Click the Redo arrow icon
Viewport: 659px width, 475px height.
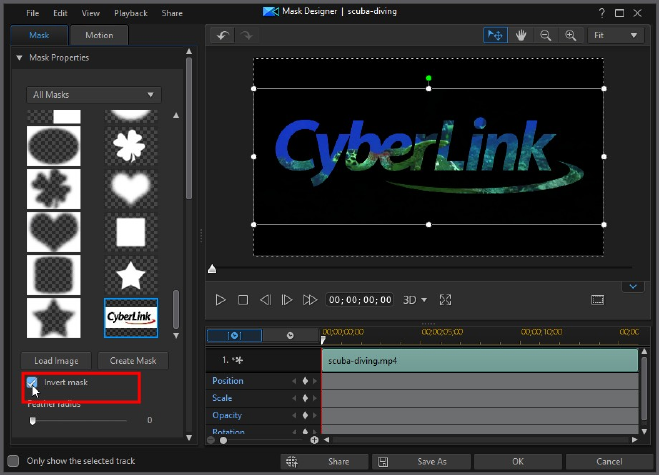(246, 35)
